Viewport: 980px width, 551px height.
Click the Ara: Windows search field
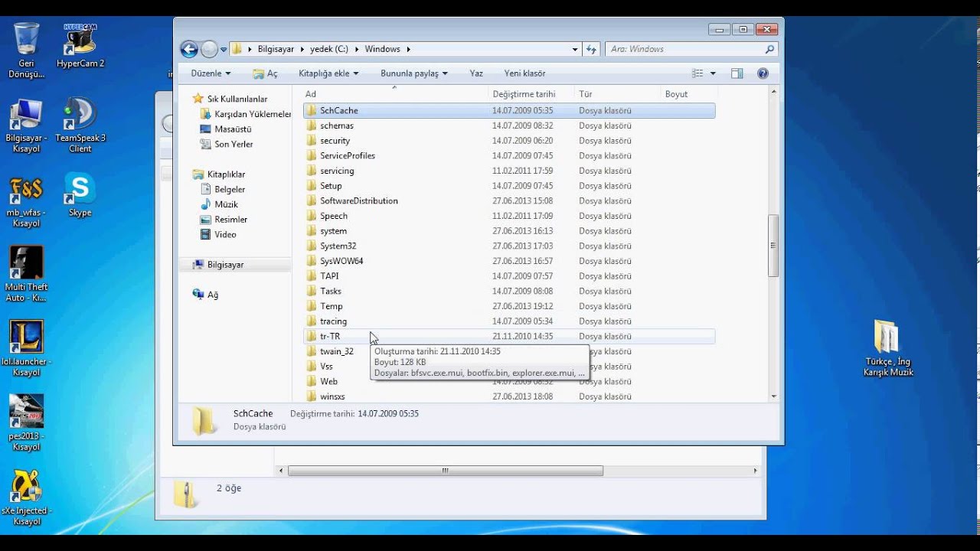[685, 49]
